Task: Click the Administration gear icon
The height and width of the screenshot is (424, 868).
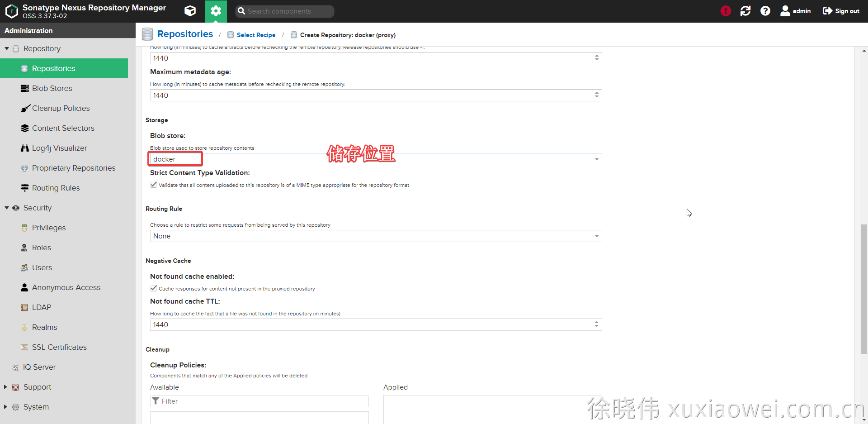Action: pos(216,11)
